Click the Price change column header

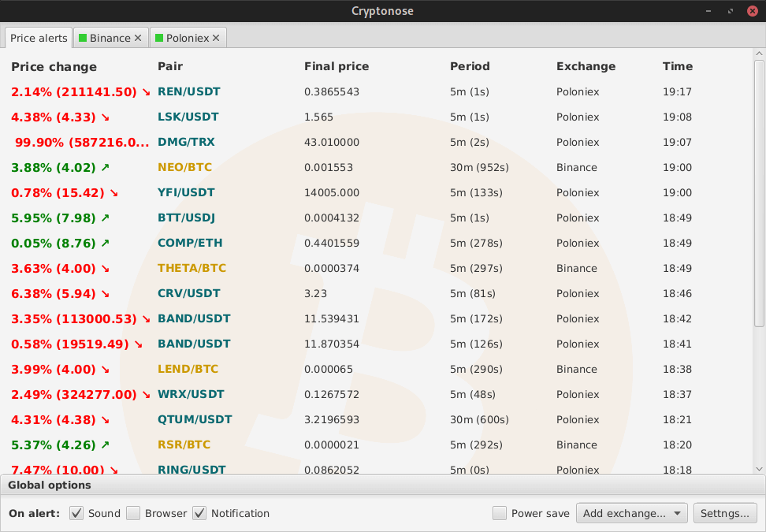click(54, 67)
